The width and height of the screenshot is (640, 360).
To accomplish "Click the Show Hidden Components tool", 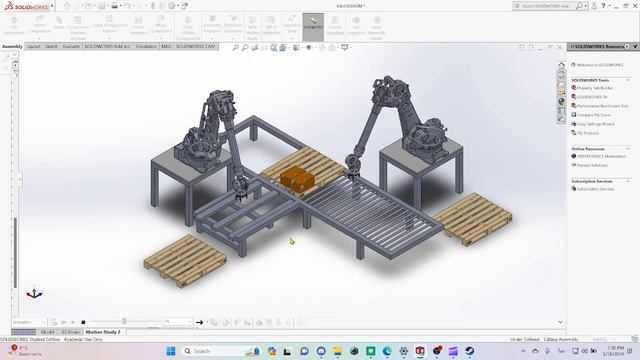I will 188,28.
